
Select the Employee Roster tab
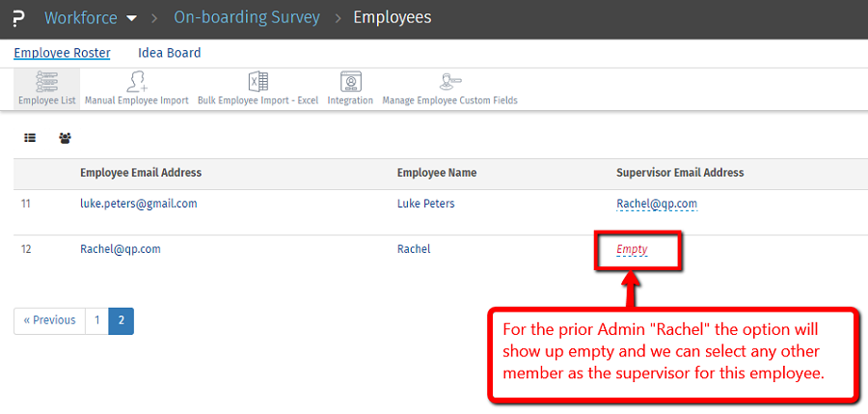62,53
